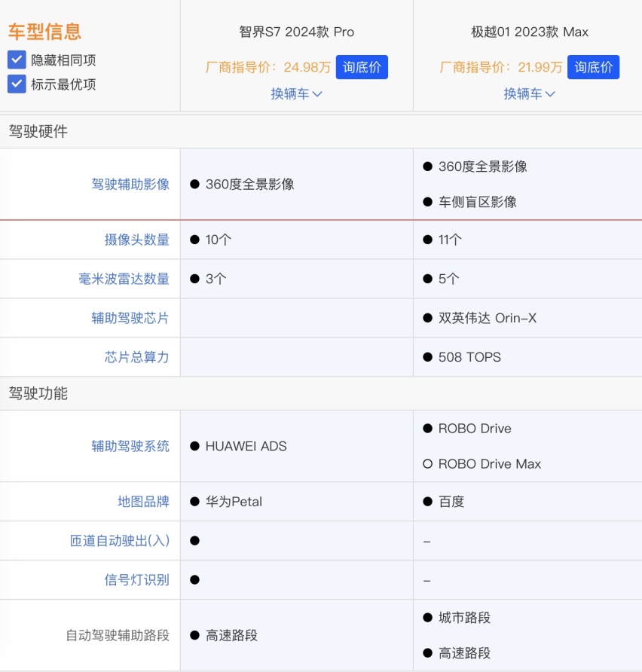Select the 城市路段 entry for 极越01
Image resolution: width=642 pixels, height=672 pixels.
[464, 618]
